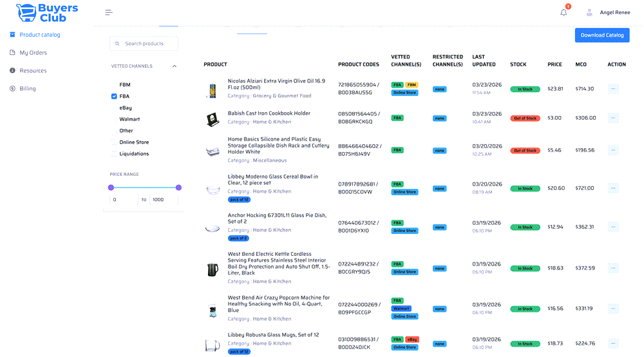Click the Download Catalog button
Viewport: 644px width, 357px height.
(x=602, y=35)
